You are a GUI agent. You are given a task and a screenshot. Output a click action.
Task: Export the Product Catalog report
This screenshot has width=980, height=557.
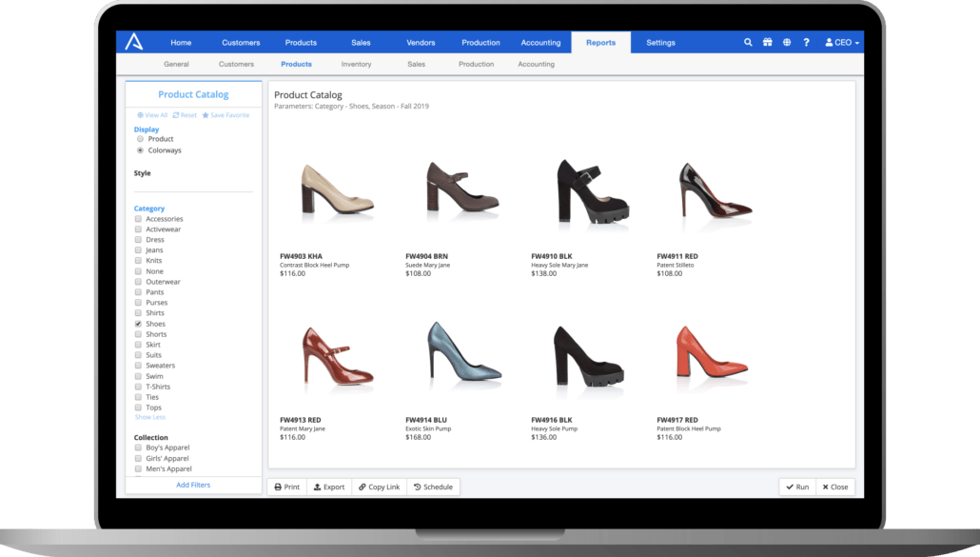(x=328, y=487)
